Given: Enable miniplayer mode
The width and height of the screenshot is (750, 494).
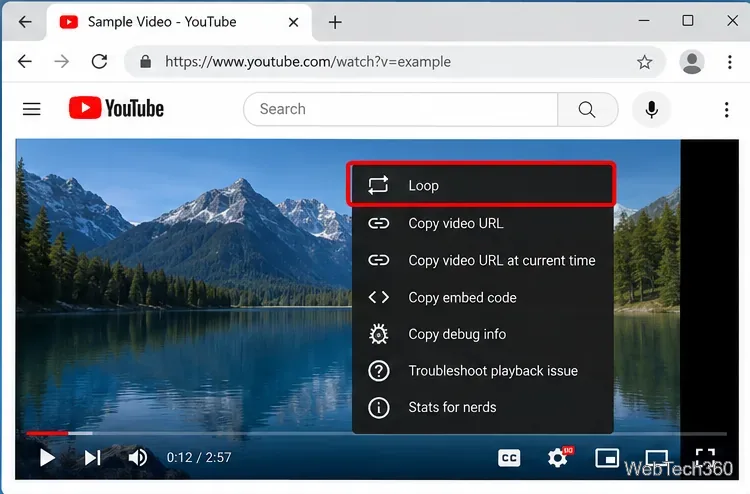Looking at the screenshot, I should point(607,458).
